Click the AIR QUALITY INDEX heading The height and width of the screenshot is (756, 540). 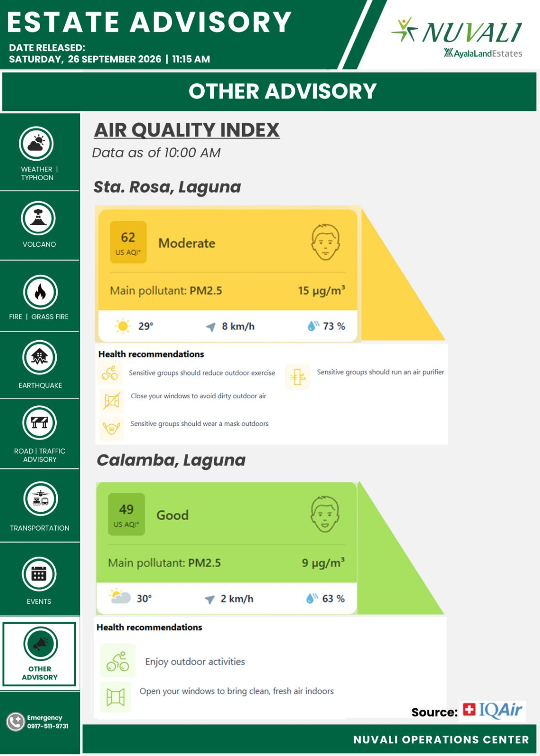[x=187, y=130]
